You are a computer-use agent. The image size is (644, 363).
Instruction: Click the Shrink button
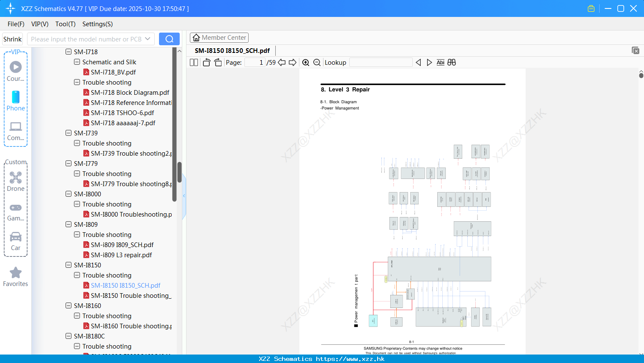coord(13,39)
